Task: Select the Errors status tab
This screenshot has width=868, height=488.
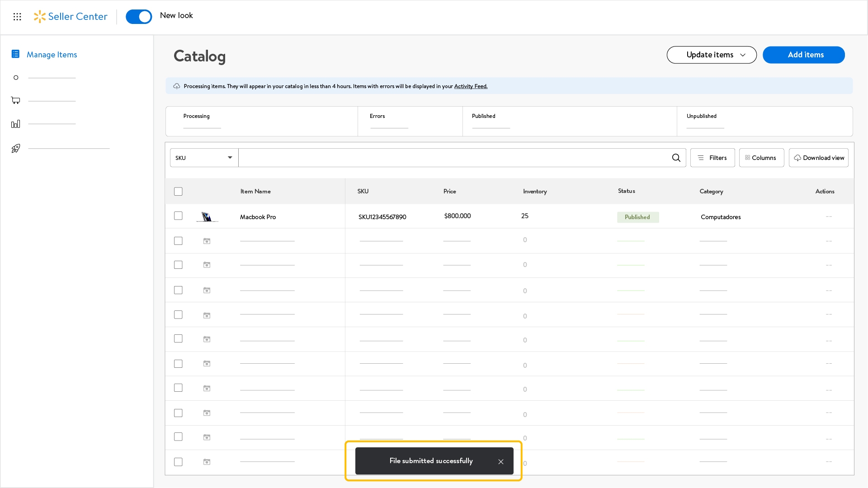Action: click(x=410, y=121)
